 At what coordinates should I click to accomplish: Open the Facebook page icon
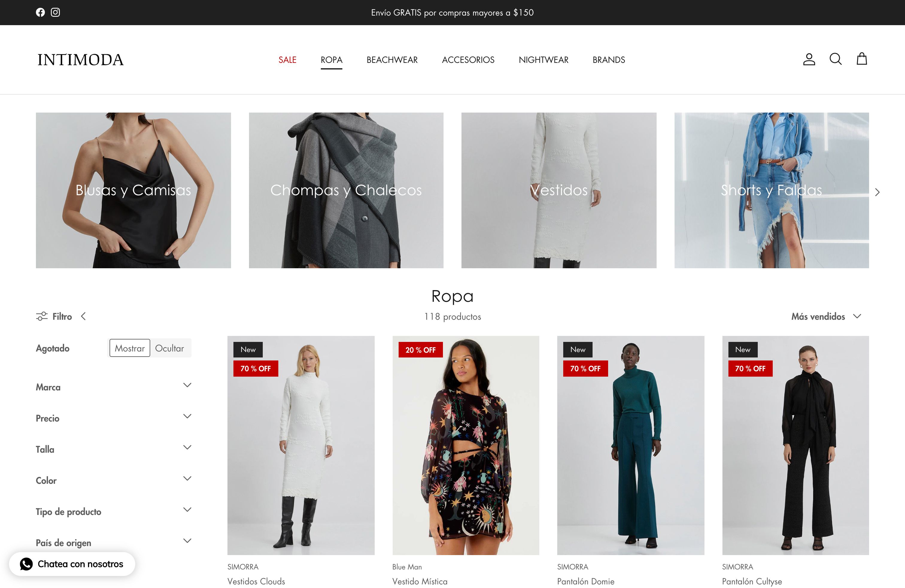click(40, 12)
